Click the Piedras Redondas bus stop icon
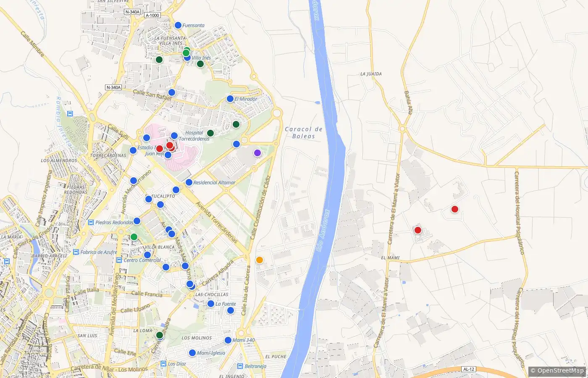Screen dimensions: 588x378 [91, 223]
